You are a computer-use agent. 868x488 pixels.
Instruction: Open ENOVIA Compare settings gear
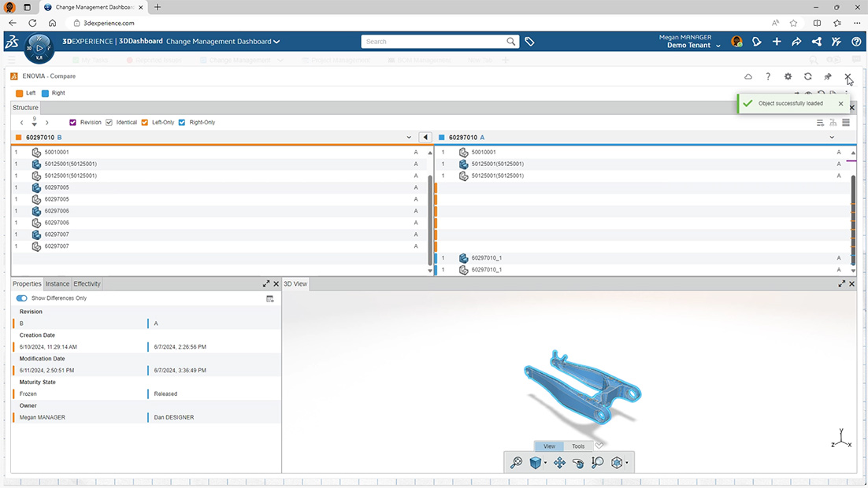pyautogui.click(x=788, y=76)
